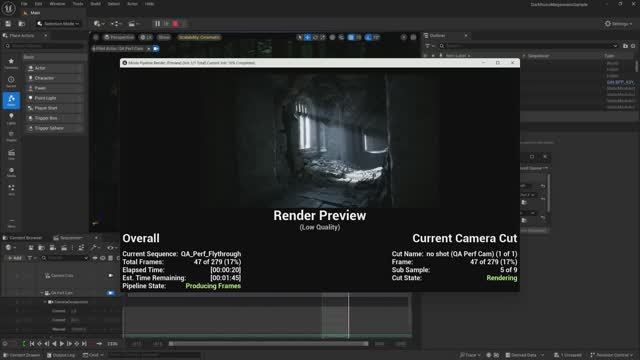640x360 pixels.
Task: Click the Unreal Engine logo icon
Action: tap(9, 7)
